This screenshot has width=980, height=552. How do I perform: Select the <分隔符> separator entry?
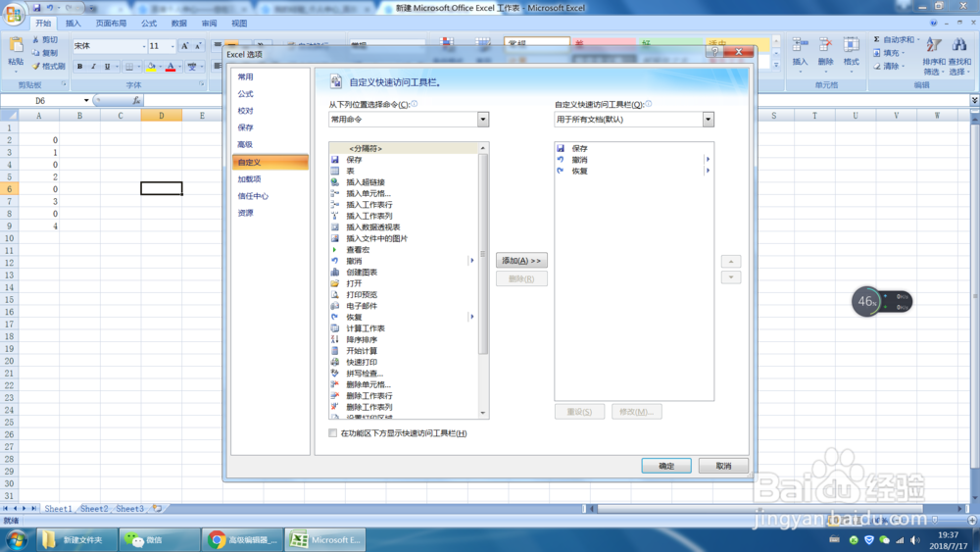click(403, 148)
